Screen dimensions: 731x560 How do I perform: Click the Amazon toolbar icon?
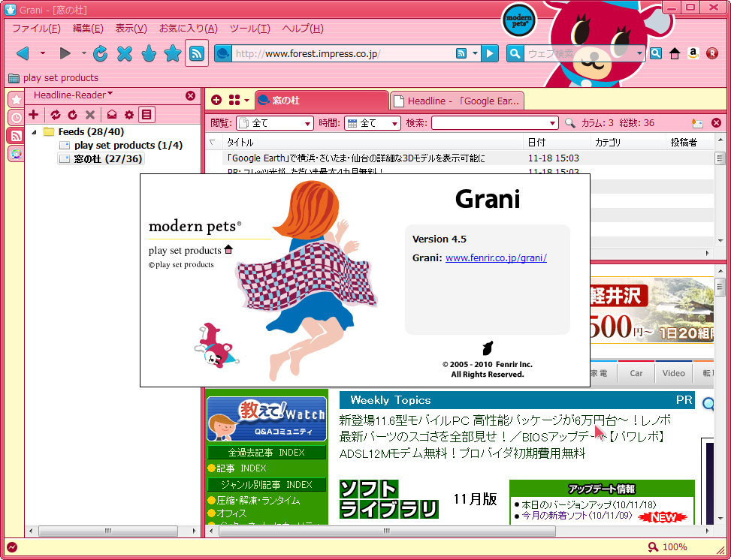pos(693,53)
